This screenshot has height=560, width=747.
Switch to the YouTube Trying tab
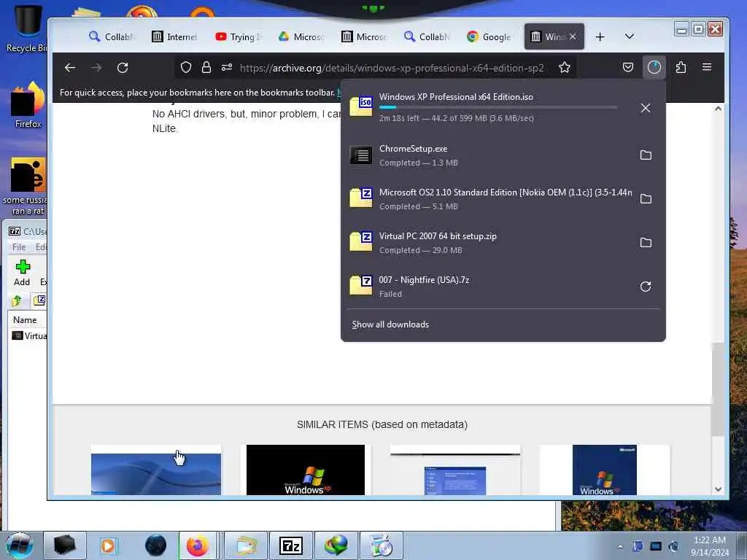[x=238, y=36]
